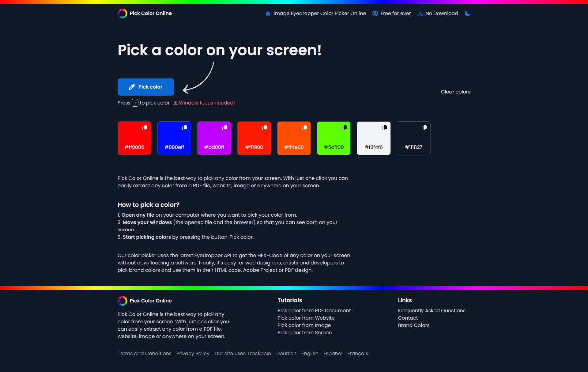
Task: Click the copy icon on #000eff swatch
Action: (x=185, y=127)
